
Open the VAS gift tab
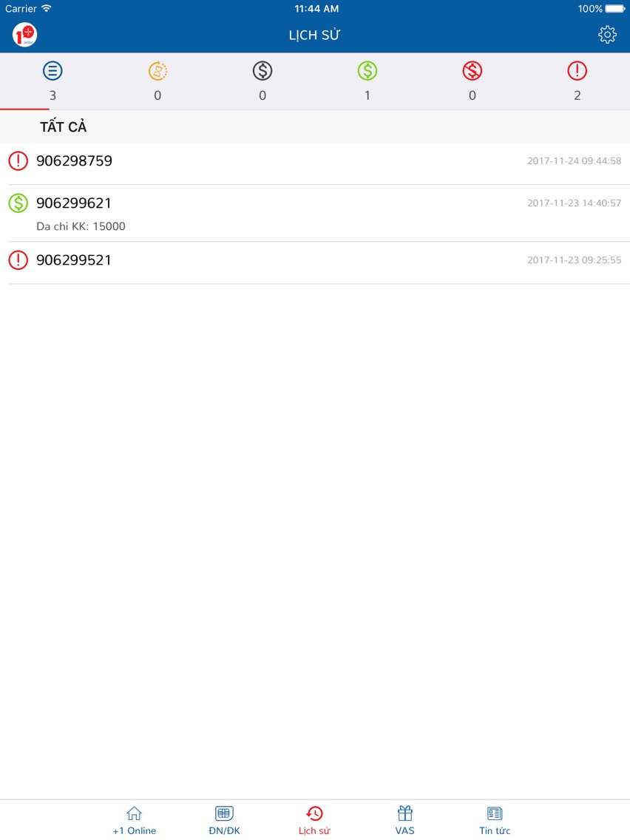pos(405,821)
